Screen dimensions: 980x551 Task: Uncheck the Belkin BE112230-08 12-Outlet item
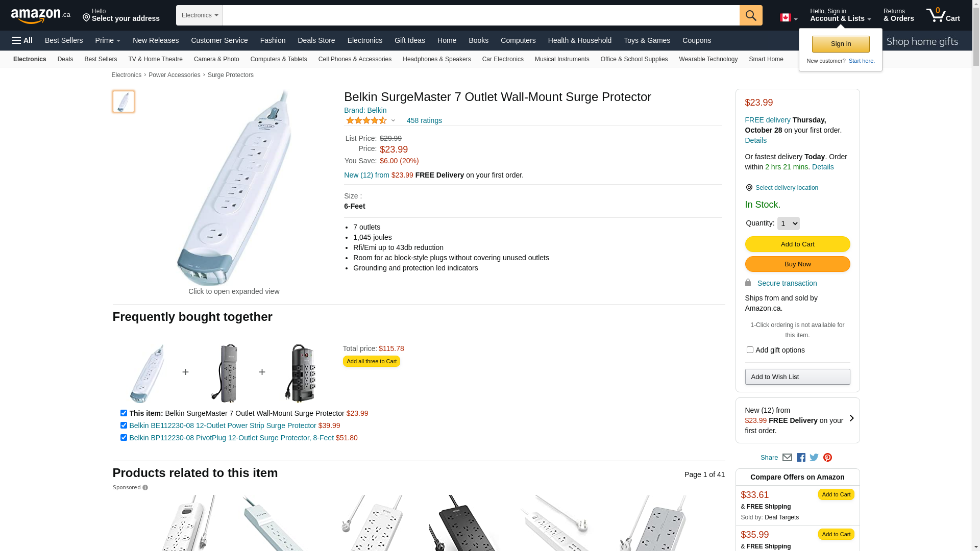point(124,425)
